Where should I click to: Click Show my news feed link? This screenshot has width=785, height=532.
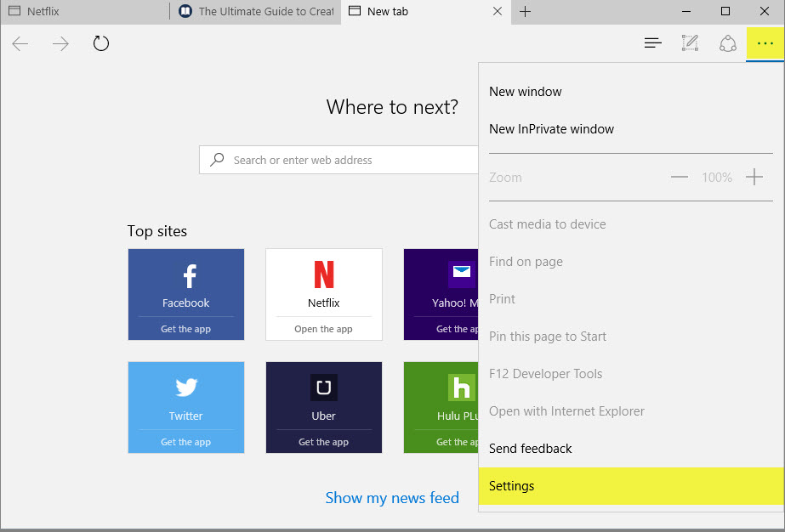point(392,497)
